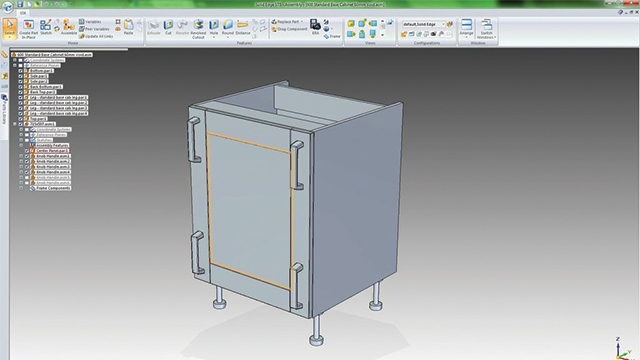Click the Create Part In-Place icon
Image resolution: width=640 pixels, height=360 pixels.
pyautogui.click(x=29, y=29)
